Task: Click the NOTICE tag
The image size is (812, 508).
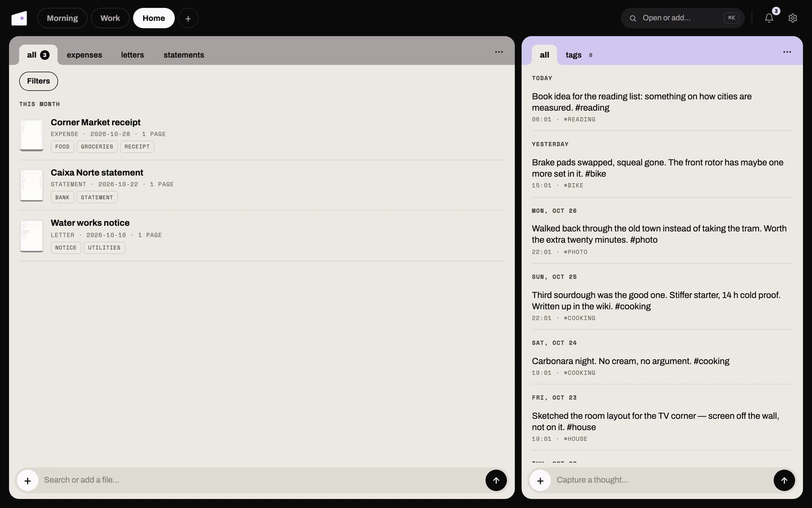Action: click(66, 248)
